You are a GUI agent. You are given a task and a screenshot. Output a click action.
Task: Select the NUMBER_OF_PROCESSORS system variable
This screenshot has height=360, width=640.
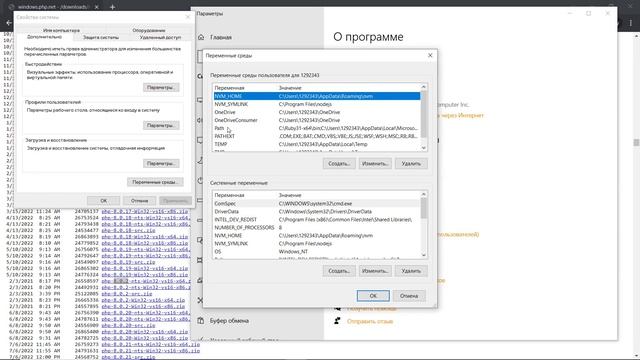317,227
